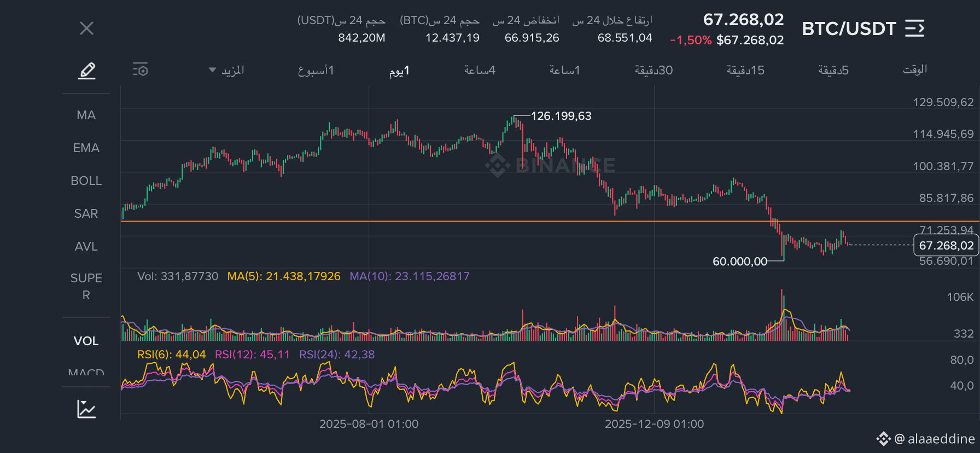The height and width of the screenshot is (453, 980).
Task: Click the 24h USDT volume 842,20M
Action: pyautogui.click(x=361, y=38)
